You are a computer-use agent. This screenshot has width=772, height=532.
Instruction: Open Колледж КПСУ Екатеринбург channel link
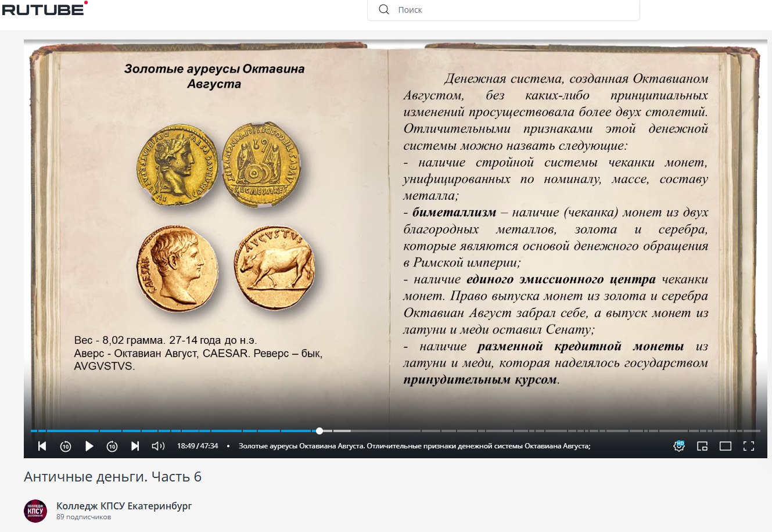coord(124,506)
